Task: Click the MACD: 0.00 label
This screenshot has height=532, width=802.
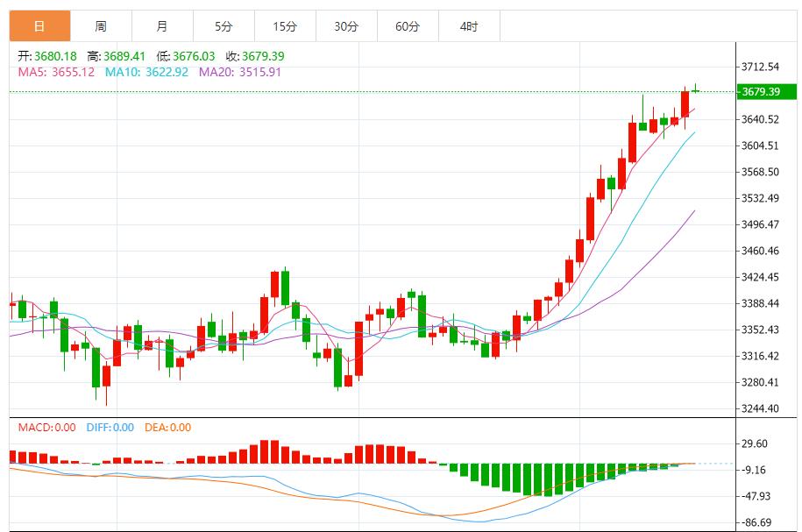Action: click(x=47, y=428)
